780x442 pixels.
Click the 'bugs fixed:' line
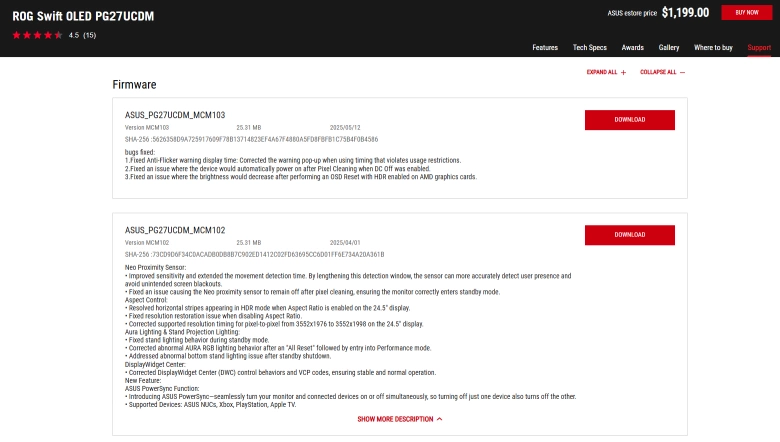click(140, 152)
